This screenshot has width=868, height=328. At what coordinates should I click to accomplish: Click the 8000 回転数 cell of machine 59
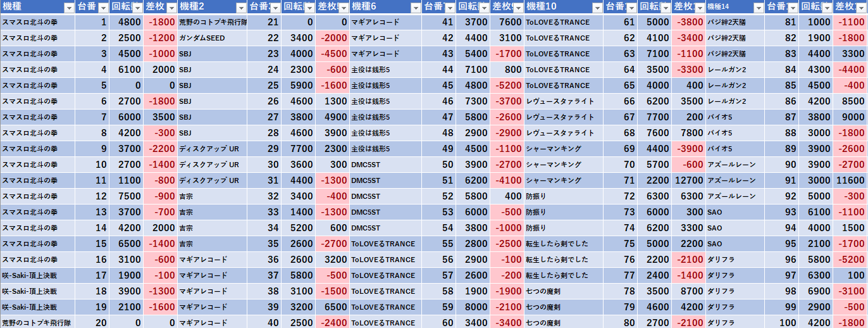(x=473, y=307)
